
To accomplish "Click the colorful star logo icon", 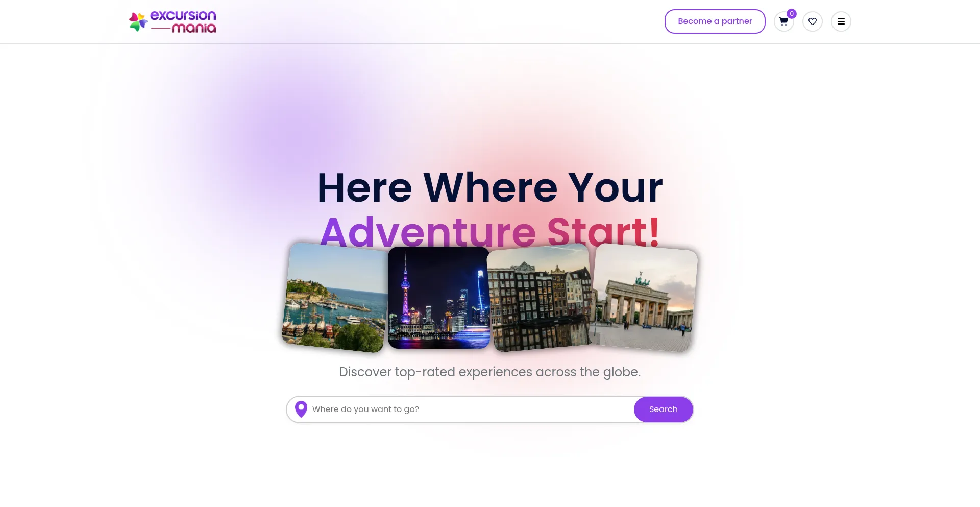I will click(138, 22).
